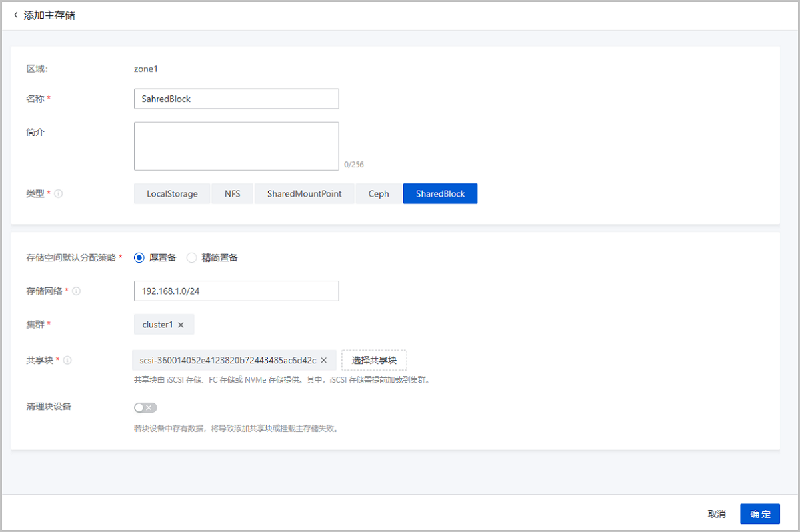800x532 pixels.
Task: Cancel the form with 取消
Action: (715, 513)
